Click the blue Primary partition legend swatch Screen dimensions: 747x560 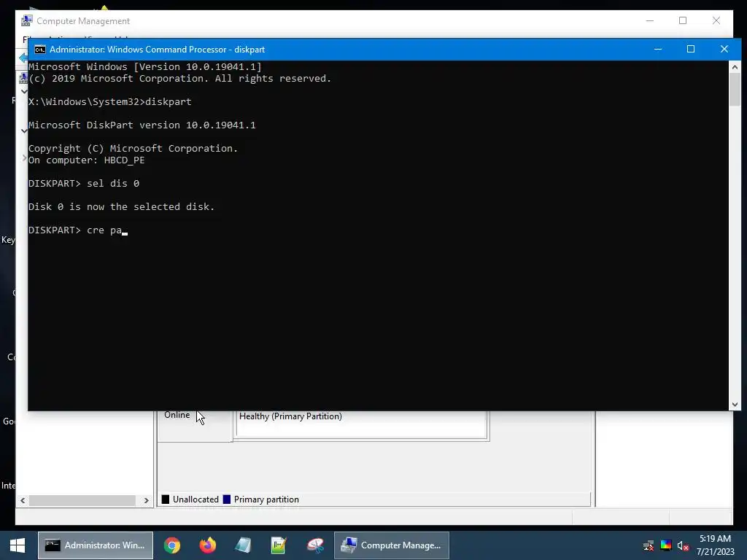point(227,499)
